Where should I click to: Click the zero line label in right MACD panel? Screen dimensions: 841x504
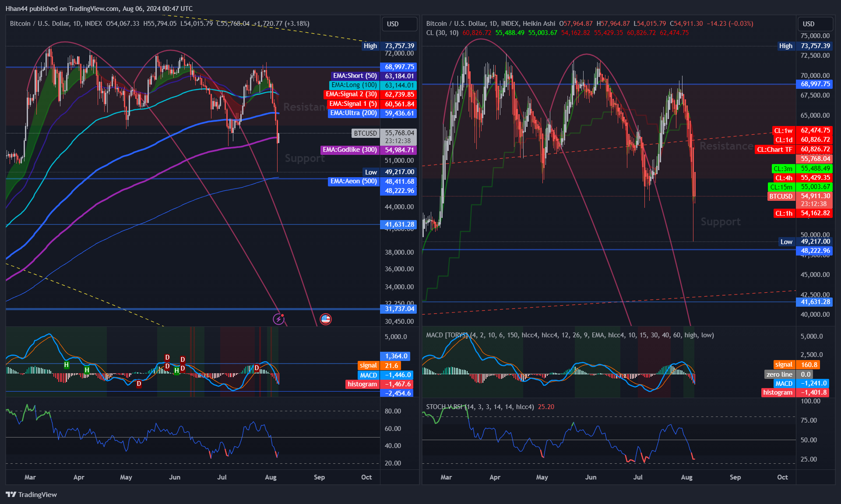(779, 374)
